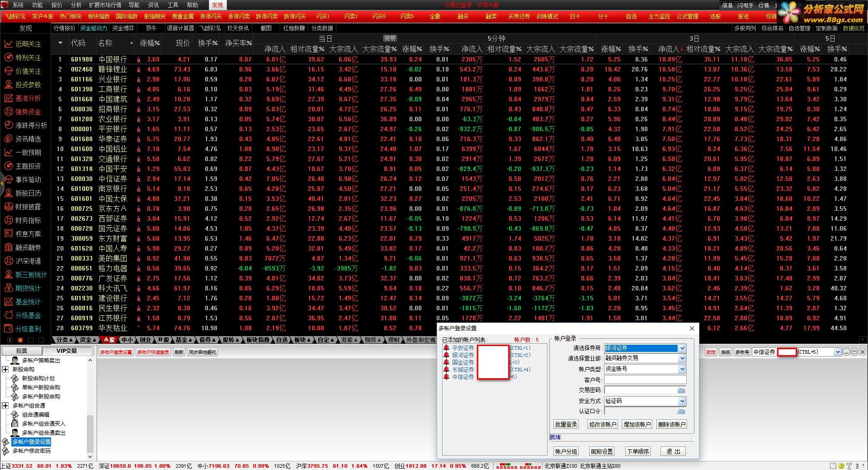Image resolution: width=868 pixels, height=470 pixels.
Task: Open 主题投资 sidebar item
Action: (23, 166)
